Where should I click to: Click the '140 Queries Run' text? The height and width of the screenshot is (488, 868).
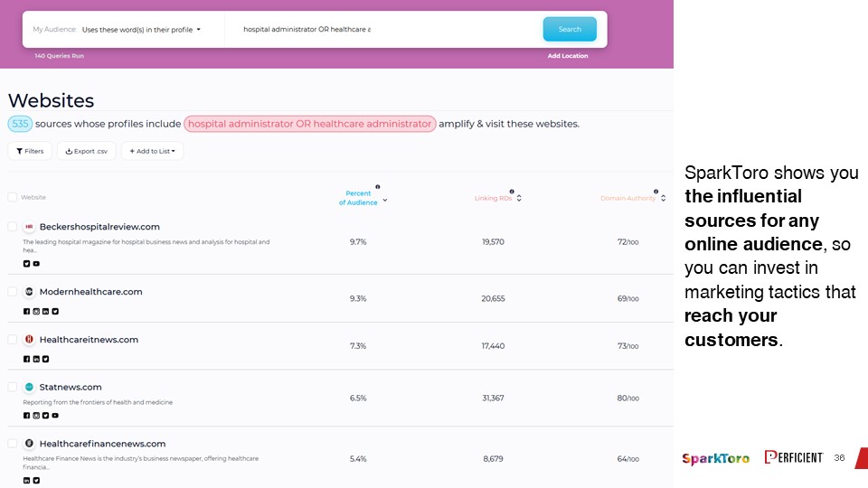(x=60, y=56)
